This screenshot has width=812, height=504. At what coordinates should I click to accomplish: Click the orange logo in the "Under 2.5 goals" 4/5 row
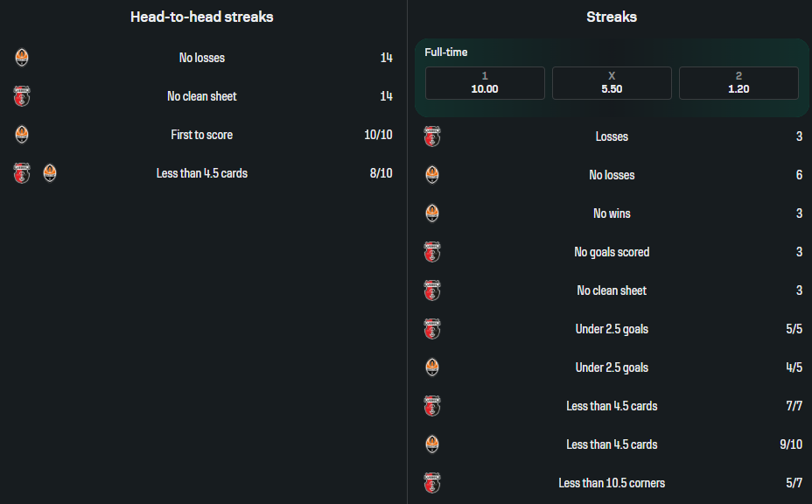(431, 367)
